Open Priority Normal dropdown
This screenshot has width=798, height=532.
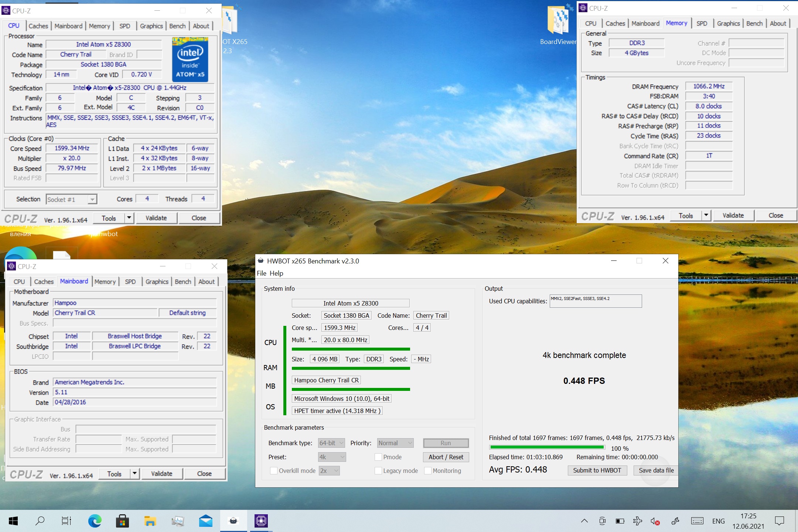click(x=395, y=443)
